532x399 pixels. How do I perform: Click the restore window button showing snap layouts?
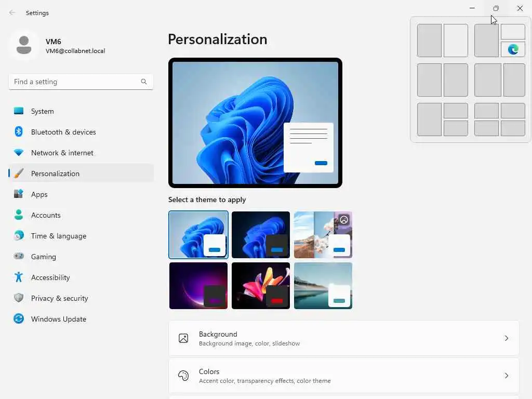(496, 8)
